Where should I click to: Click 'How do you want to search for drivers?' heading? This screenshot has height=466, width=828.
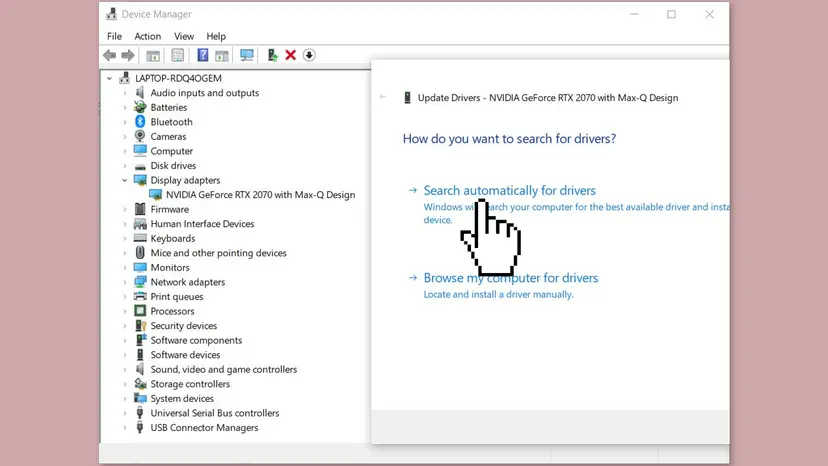click(x=509, y=138)
